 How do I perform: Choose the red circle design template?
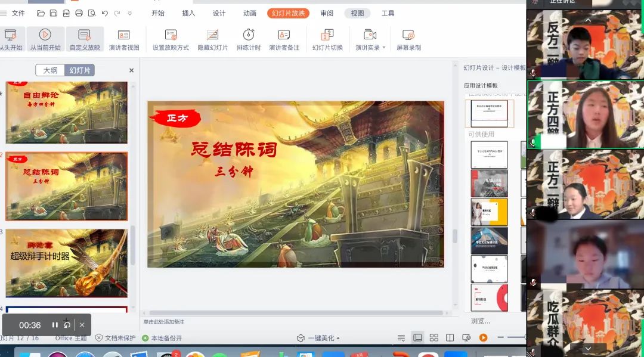point(489,297)
